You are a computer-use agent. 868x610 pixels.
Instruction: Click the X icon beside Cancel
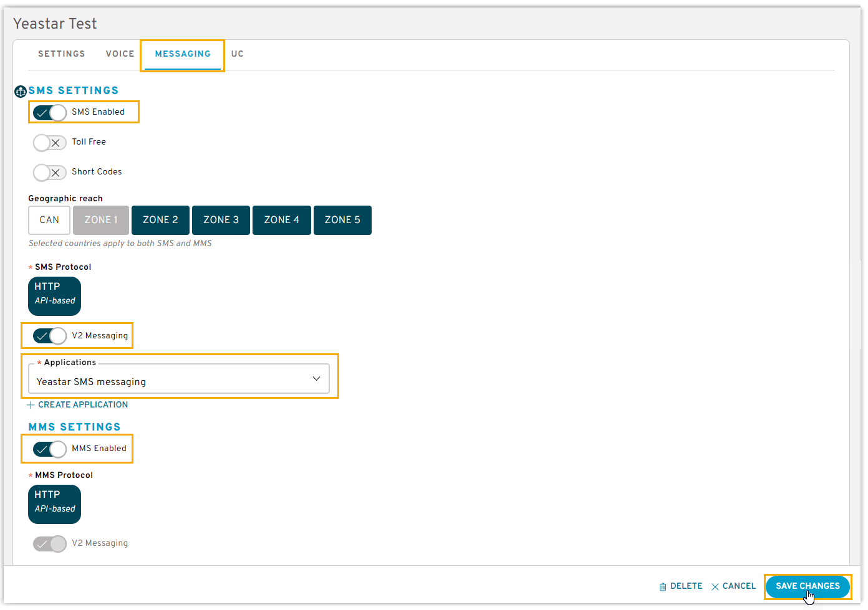(x=715, y=586)
